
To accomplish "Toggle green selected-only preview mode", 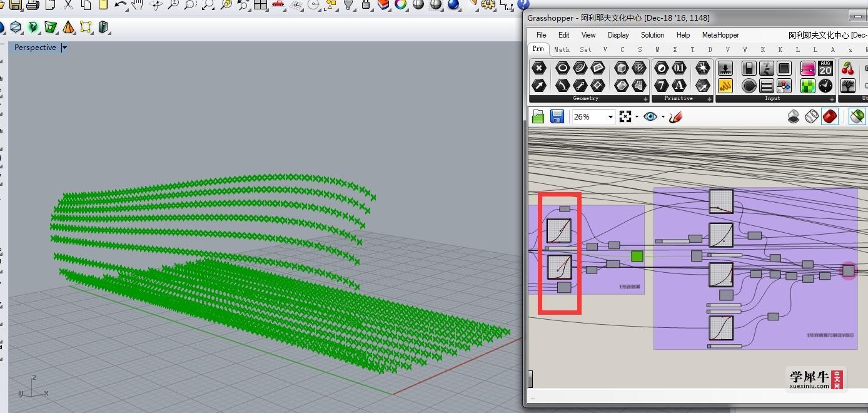I will click(857, 116).
